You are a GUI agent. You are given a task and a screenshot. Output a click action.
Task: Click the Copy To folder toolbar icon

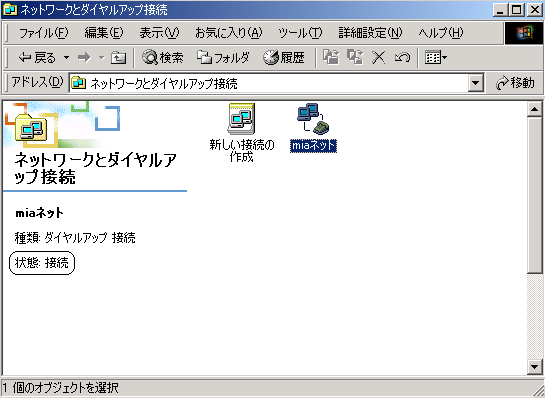[355, 57]
